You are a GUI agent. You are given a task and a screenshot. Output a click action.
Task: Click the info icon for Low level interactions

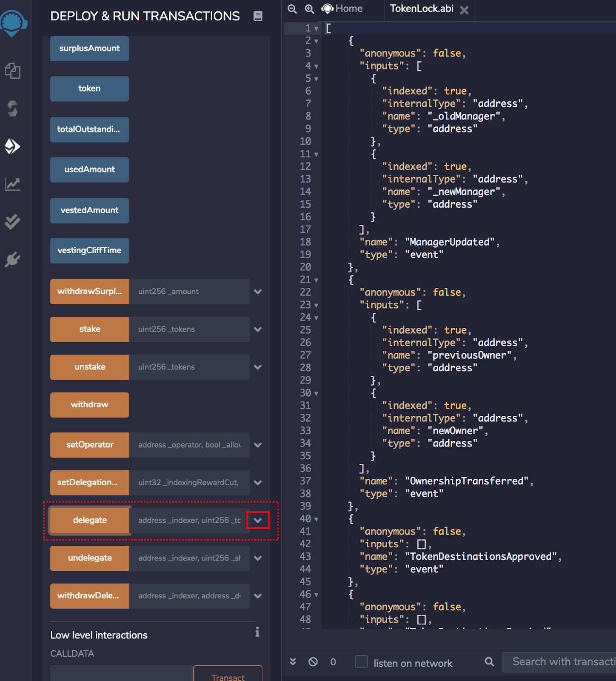(x=257, y=632)
